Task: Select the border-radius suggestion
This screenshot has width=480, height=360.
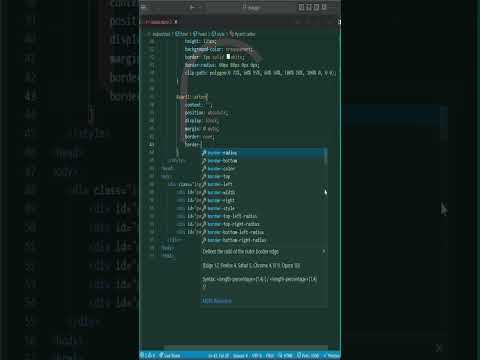Action: pos(263,153)
